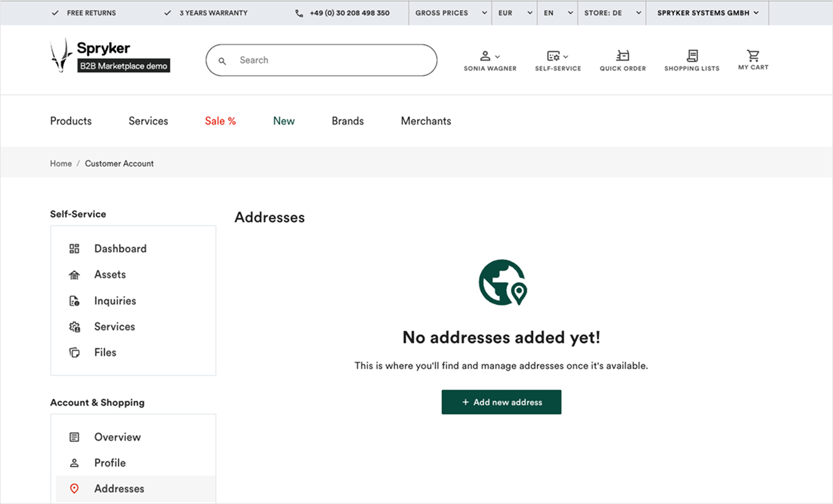The width and height of the screenshot is (833, 504).
Task: Open the My Cart icon
Action: [x=753, y=56]
